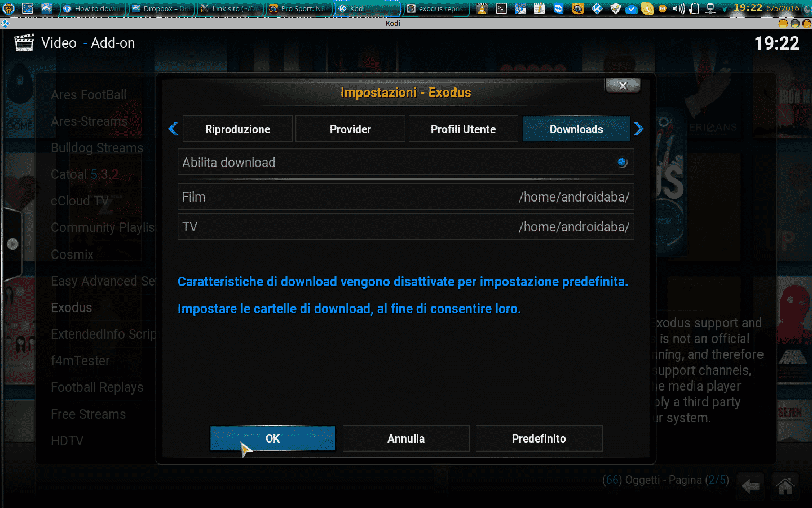Open the removable device tray icon
812x508 pixels.
click(x=695, y=8)
